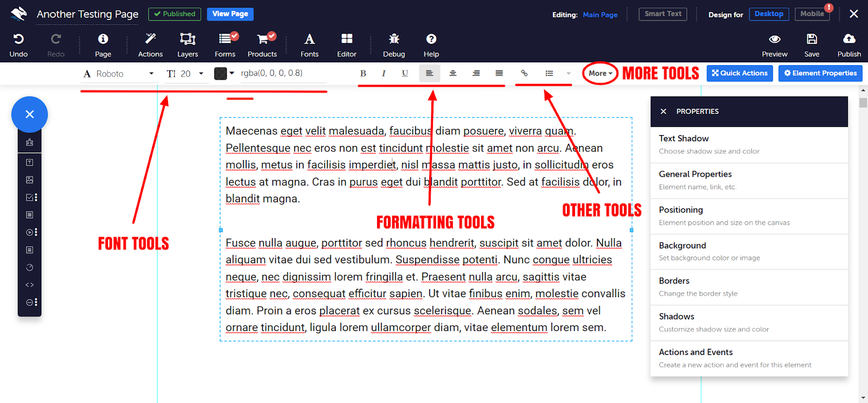
Task: Toggle underline formatting
Action: pos(405,73)
